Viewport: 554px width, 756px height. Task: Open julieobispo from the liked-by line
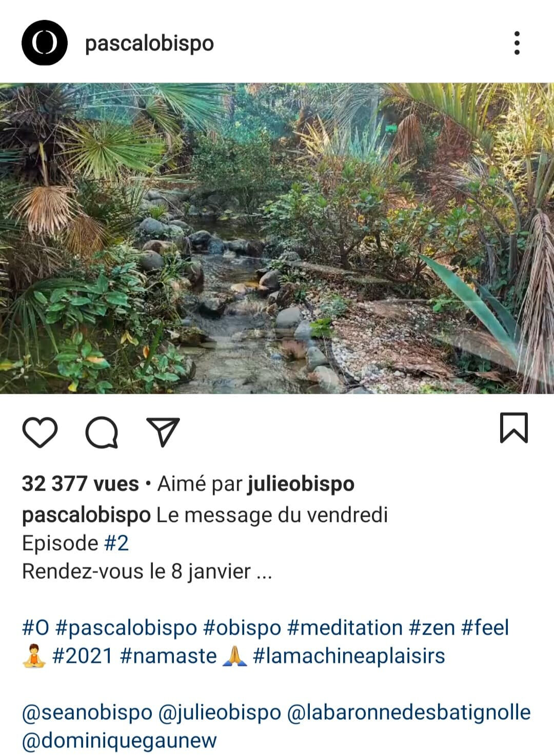click(x=301, y=484)
